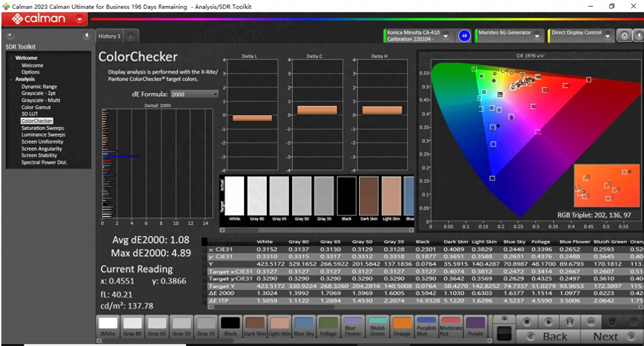The image size is (644, 346).
Task: Click the White ΔE 2000 value 1.3024
Action: [267, 293]
